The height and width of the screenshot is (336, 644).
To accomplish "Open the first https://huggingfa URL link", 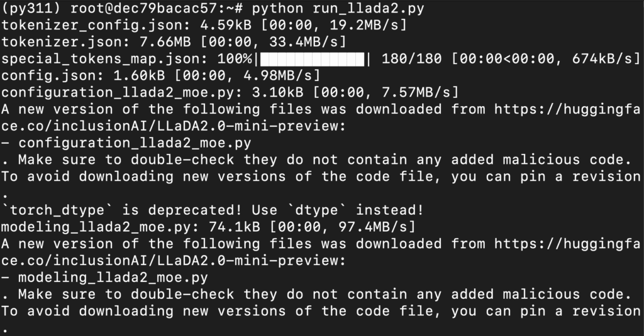I will click(x=566, y=109).
